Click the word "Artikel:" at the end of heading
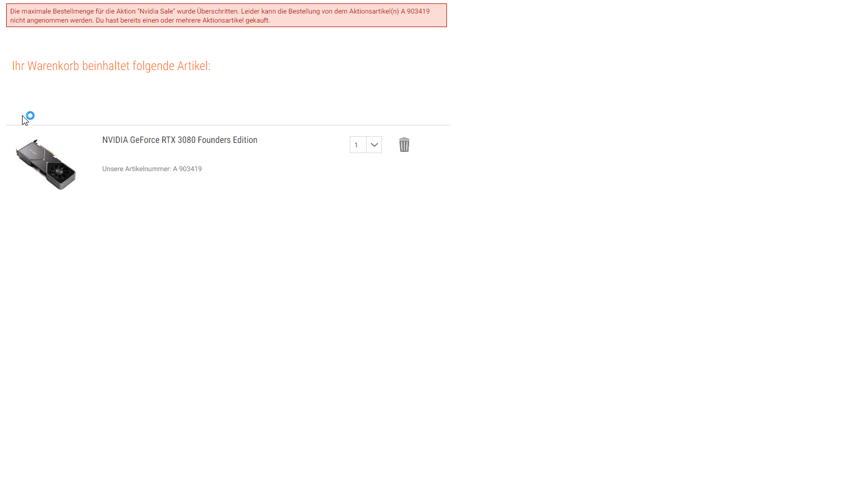The width and height of the screenshot is (868, 488). 194,66
